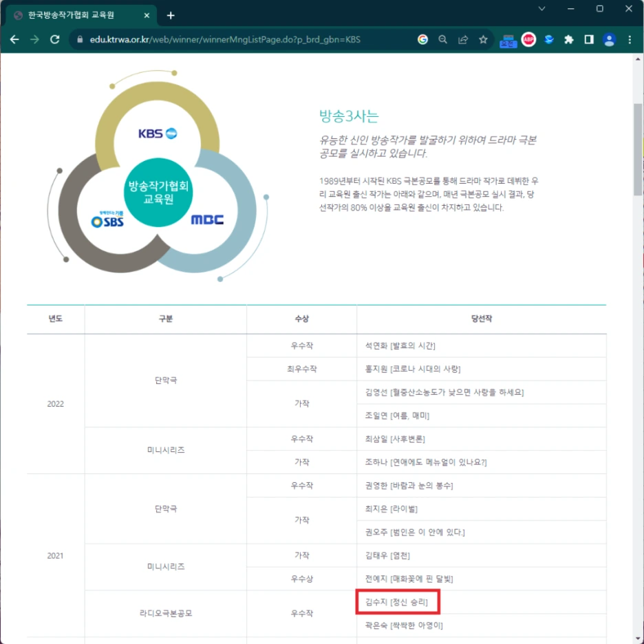Click the 2021 단막극 category cell
Viewport: 644px width, 644px height.
click(166, 509)
